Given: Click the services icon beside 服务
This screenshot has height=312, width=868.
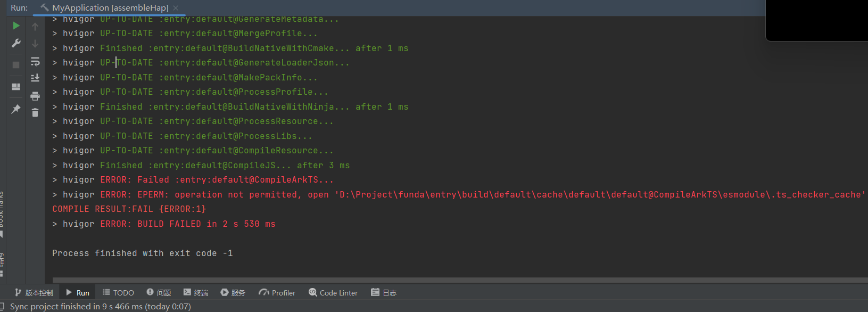Looking at the screenshot, I should [225, 292].
